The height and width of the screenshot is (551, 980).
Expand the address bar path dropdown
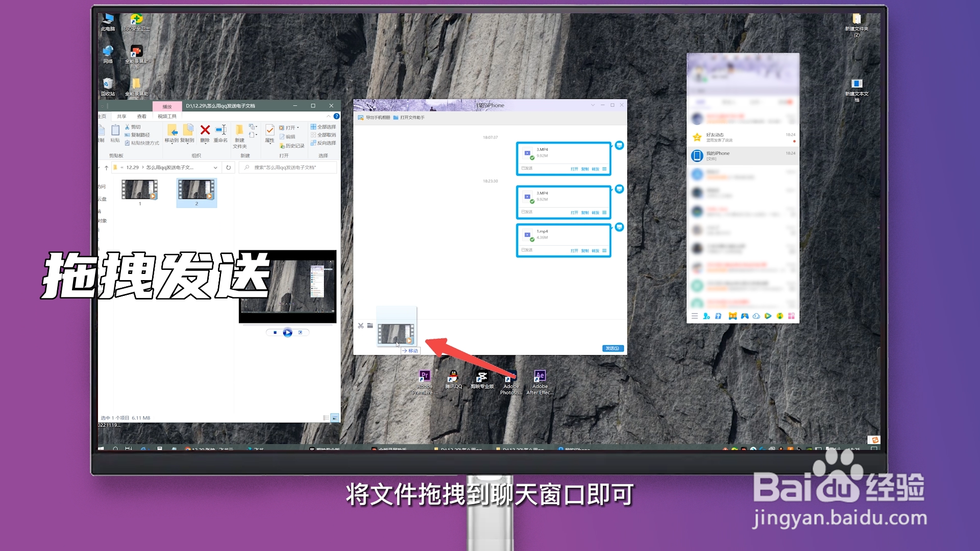pyautogui.click(x=215, y=168)
